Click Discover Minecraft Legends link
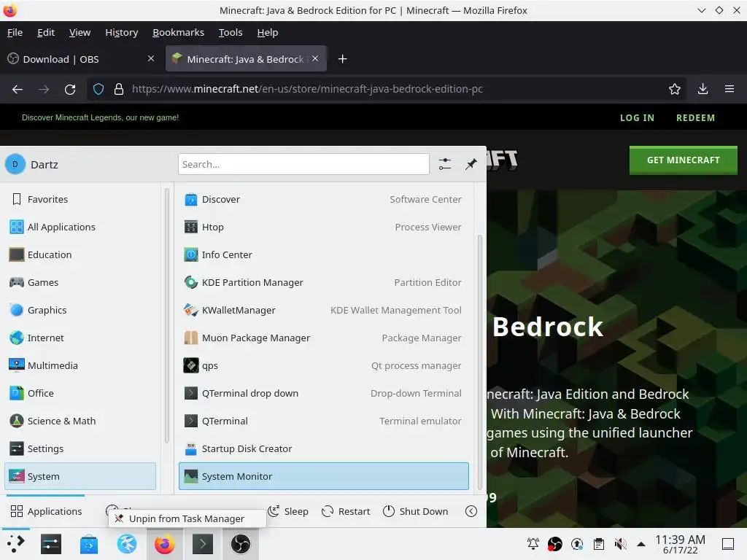This screenshot has height=560, width=747. 100,117
